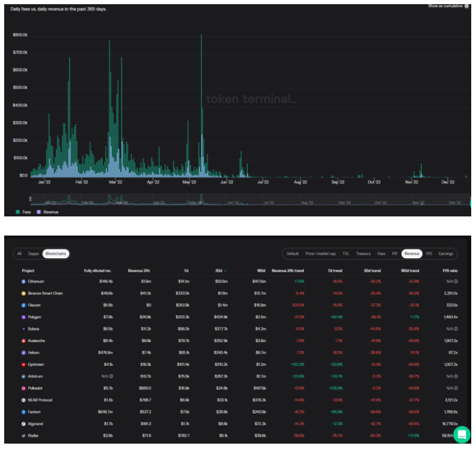Click the Fantom project icon
Screen dimensions: 476x449
pyautogui.click(x=23, y=412)
